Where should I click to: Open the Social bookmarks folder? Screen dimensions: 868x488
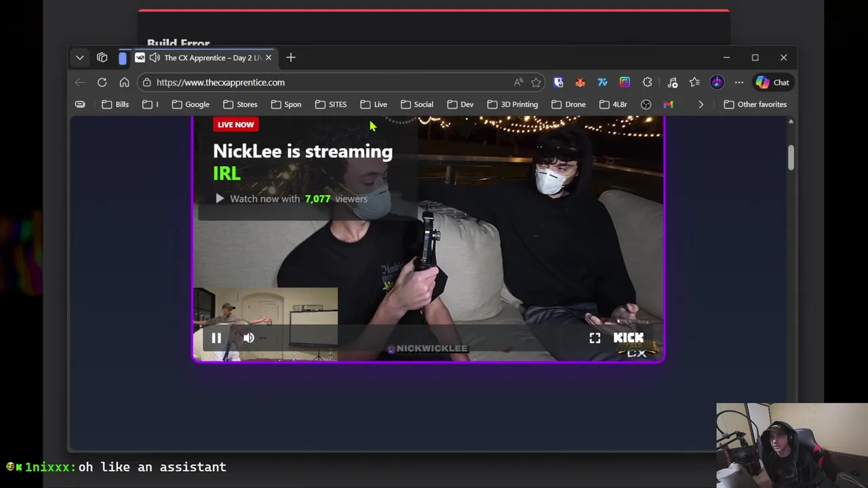click(416, 104)
